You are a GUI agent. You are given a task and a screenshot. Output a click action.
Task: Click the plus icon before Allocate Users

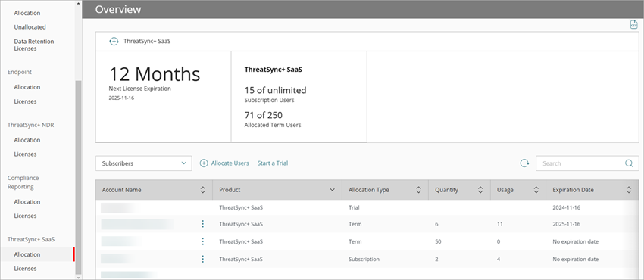204,163
